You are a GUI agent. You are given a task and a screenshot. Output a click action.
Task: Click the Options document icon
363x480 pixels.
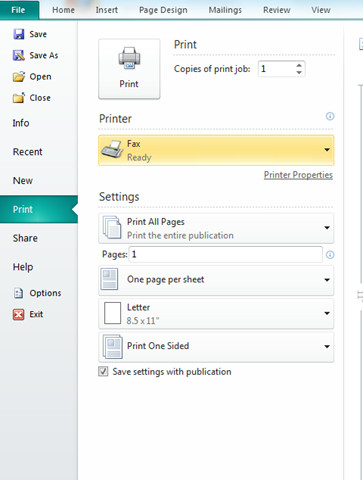pos(18,293)
